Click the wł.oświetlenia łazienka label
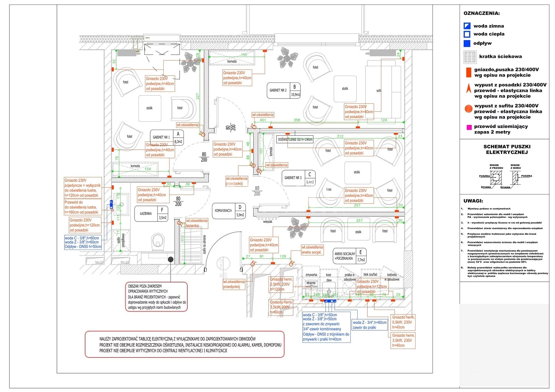555x392 pixels. 197,223
